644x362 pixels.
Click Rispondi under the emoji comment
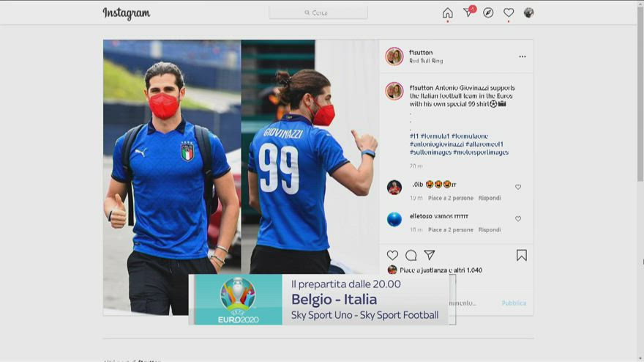(489, 198)
